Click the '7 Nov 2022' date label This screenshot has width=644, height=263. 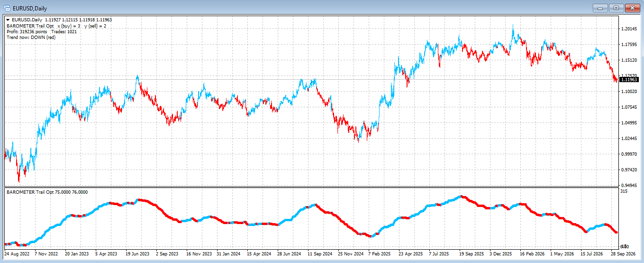(47, 254)
